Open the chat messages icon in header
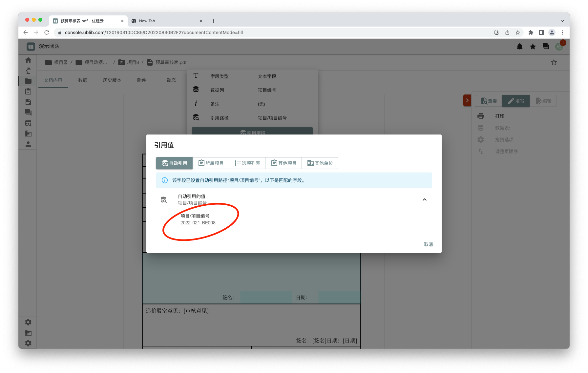588x373 pixels. point(546,47)
